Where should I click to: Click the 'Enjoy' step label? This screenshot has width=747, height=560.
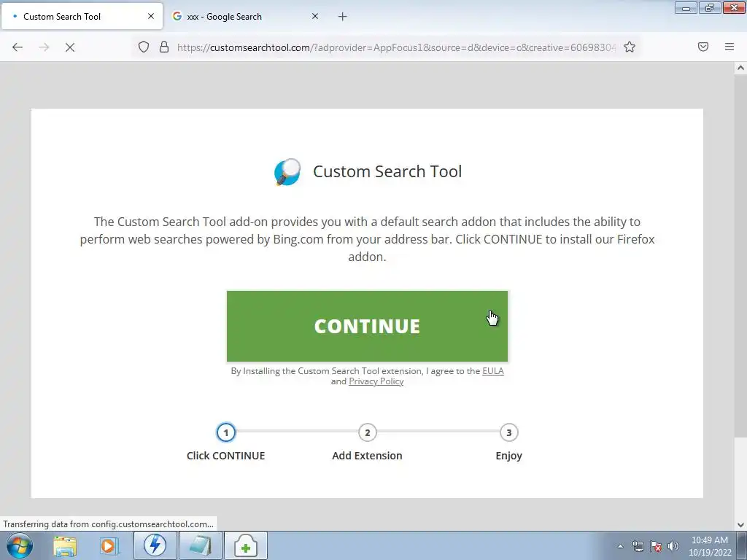click(508, 456)
